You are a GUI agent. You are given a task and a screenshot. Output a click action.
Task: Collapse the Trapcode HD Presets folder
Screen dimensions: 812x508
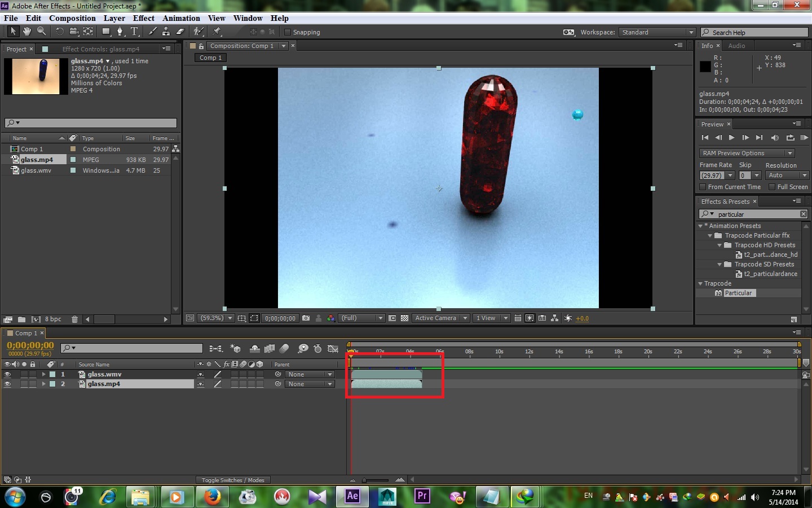click(720, 246)
